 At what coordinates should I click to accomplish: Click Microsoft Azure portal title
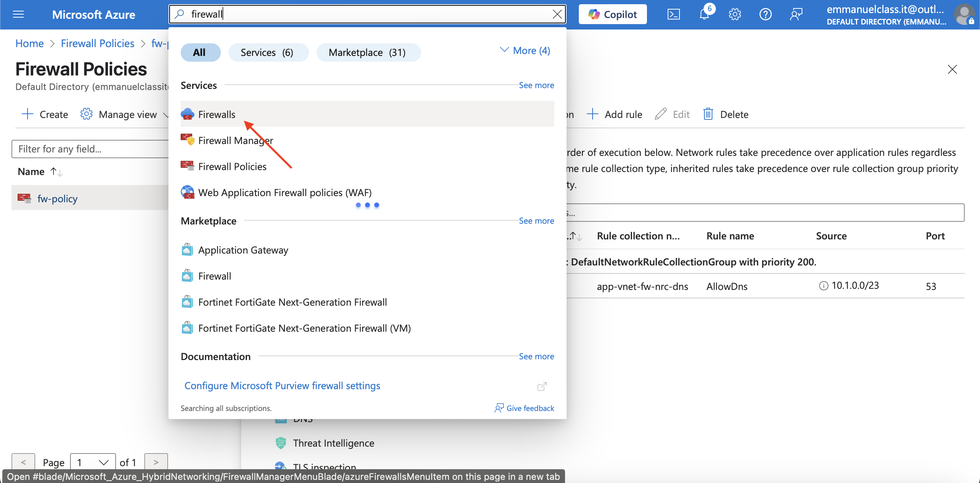93,15
